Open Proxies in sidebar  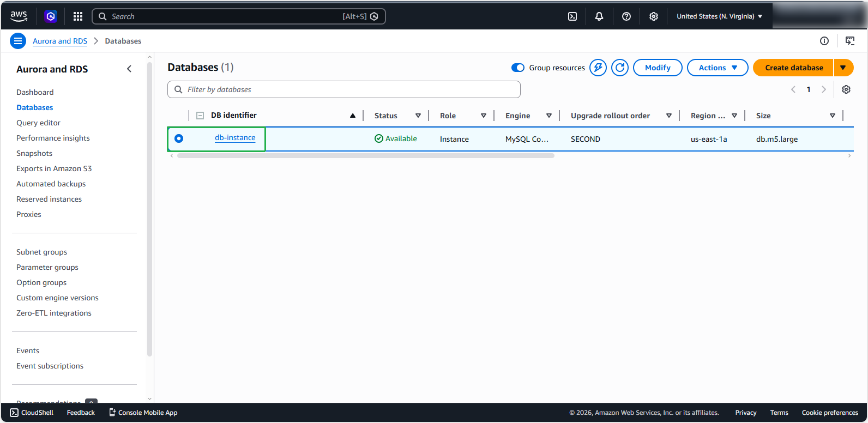tap(29, 214)
